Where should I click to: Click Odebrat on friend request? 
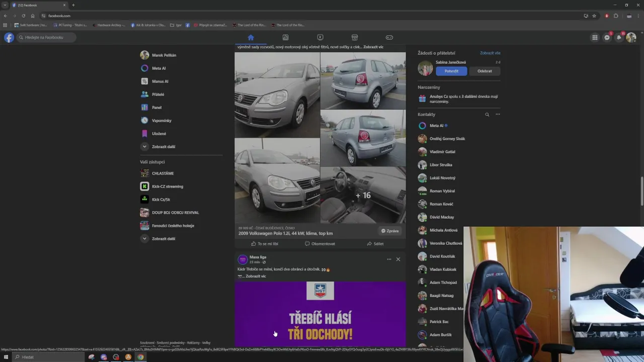[485, 71]
